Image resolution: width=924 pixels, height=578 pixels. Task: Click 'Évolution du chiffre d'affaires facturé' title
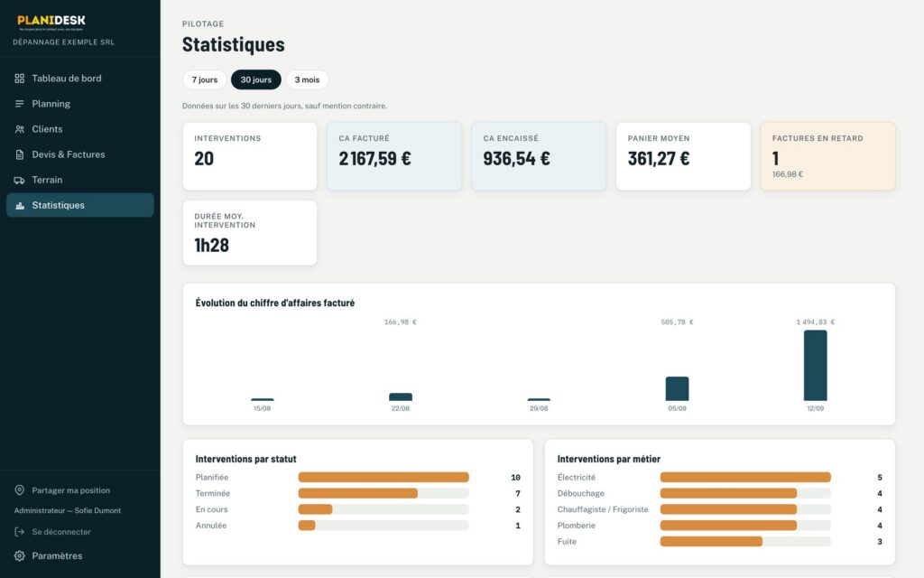(275, 303)
